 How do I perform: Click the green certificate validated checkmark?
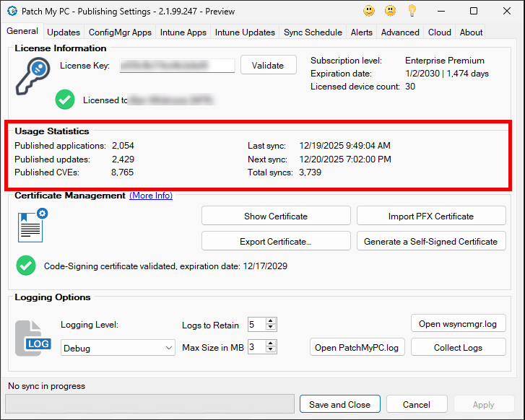pyautogui.click(x=26, y=266)
